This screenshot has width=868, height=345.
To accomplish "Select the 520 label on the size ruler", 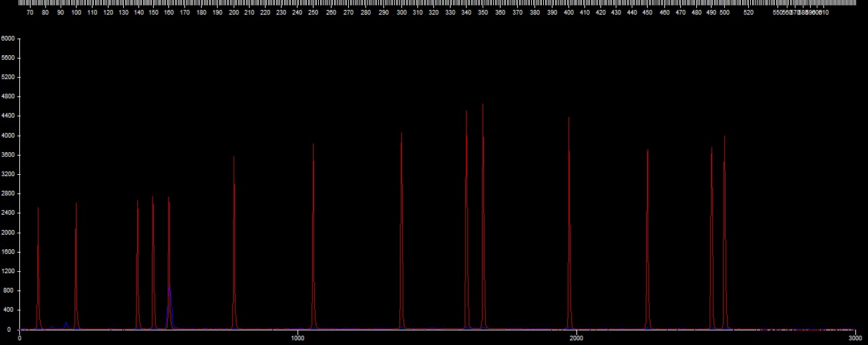I will pyautogui.click(x=748, y=12).
